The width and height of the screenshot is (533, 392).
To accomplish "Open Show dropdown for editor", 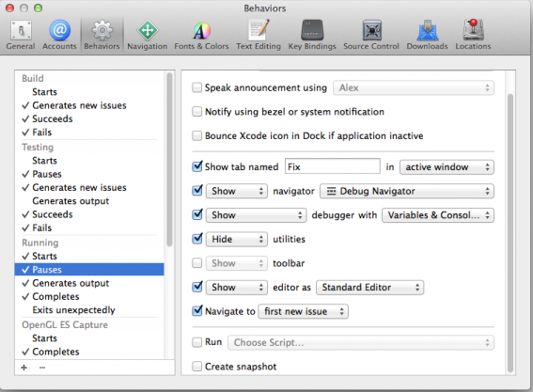I will pyautogui.click(x=237, y=288).
